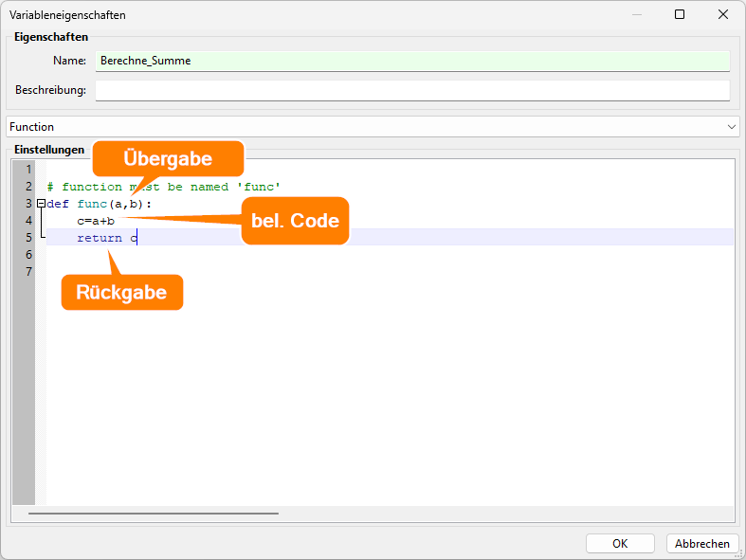
Task: Click the OK button
Action: 620,543
